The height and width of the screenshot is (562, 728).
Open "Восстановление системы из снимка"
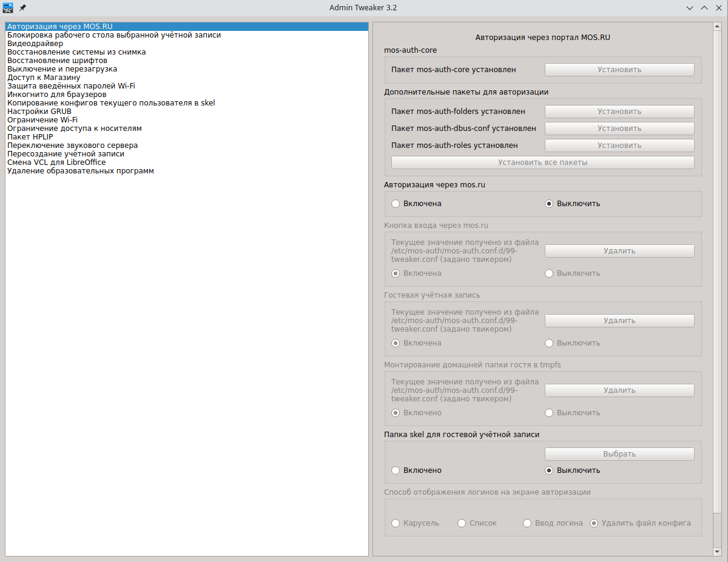pyautogui.click(x=76, y=52)
